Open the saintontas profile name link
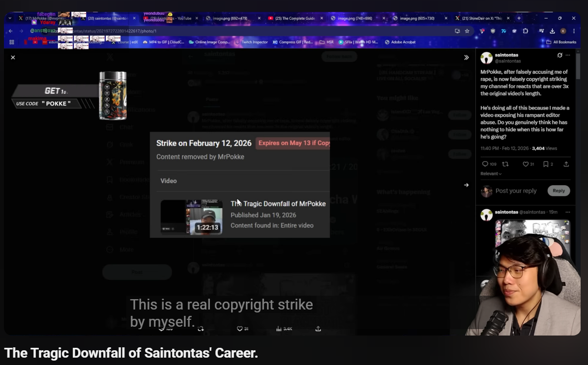This screenshot has width=588, height=365. point(506,55)
